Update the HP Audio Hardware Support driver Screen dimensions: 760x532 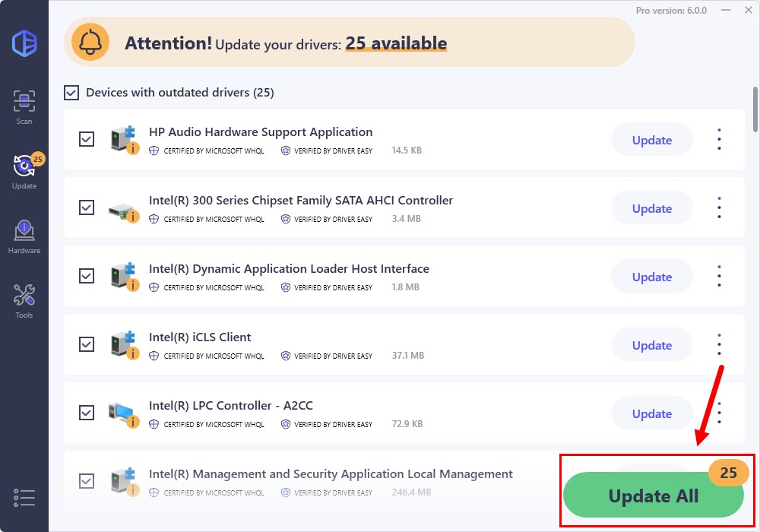pyautogui.click(x=652, y=140)
